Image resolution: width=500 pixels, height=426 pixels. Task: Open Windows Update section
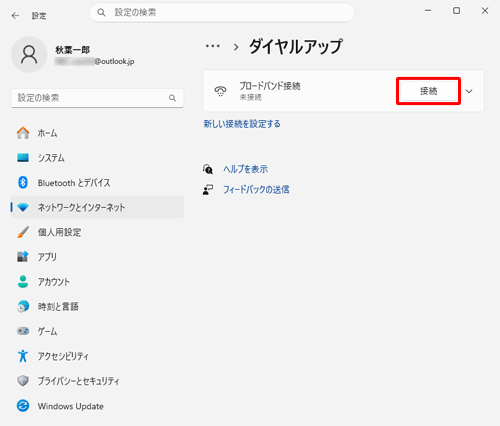click(x=97, y=406)
